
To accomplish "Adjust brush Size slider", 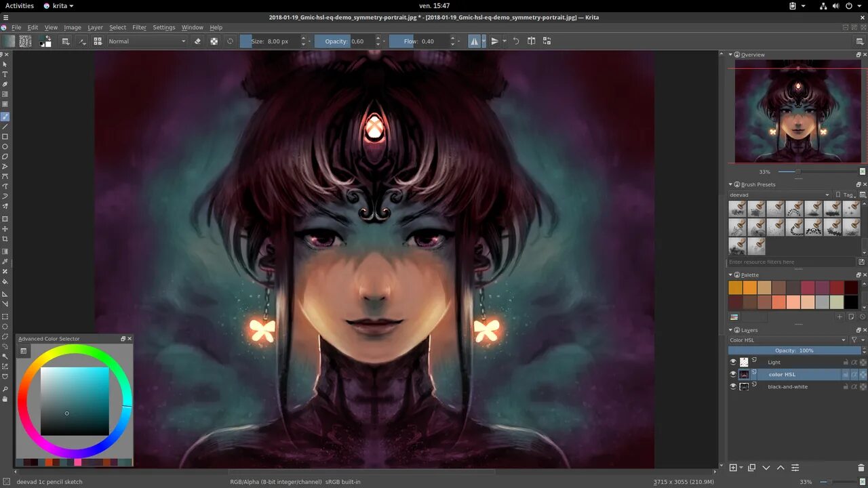I will [x=269, y=41].
